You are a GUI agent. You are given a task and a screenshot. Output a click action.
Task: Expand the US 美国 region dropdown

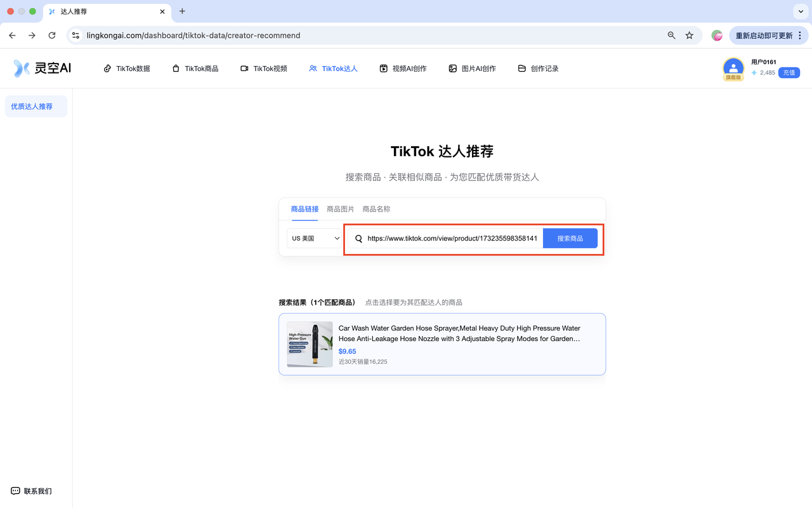click(x=315, y=238)
